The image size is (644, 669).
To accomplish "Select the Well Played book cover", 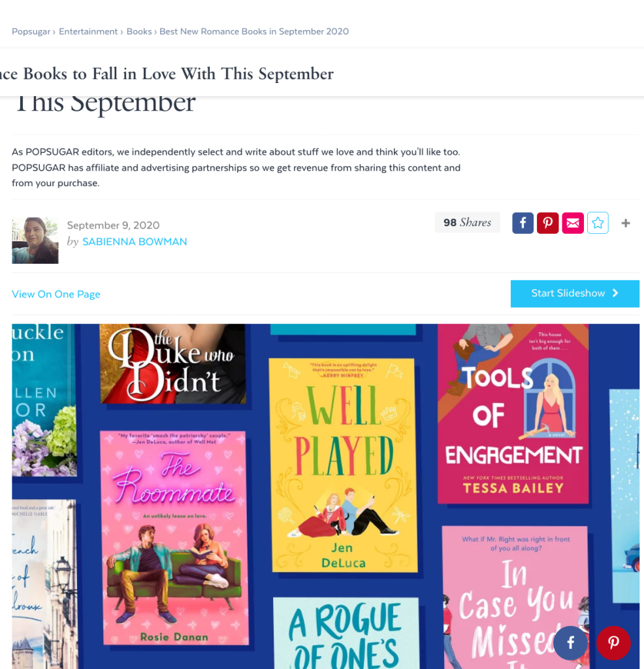I will coord(344,465).
